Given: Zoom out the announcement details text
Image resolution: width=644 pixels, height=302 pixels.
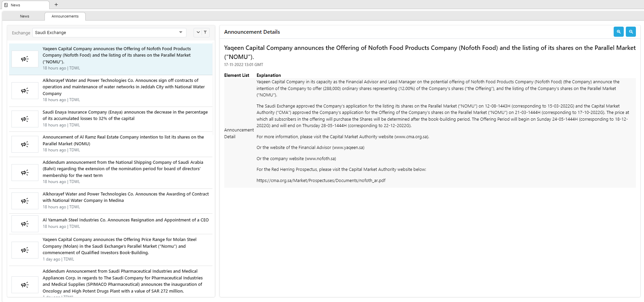Looking at the screenshot, I should [x=631, y=32].
